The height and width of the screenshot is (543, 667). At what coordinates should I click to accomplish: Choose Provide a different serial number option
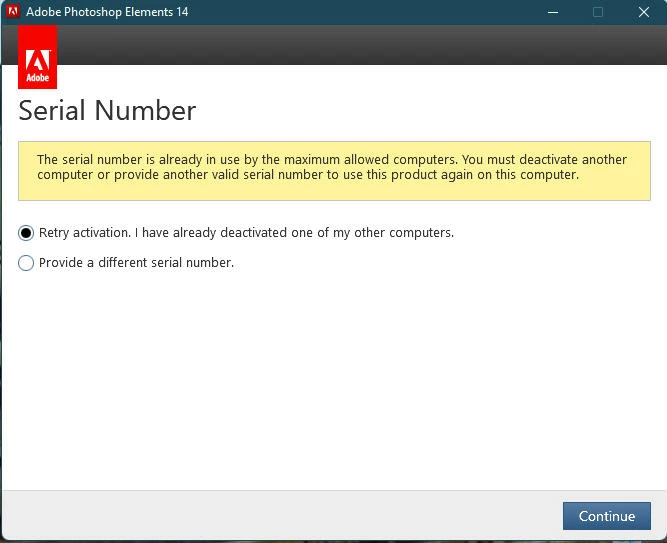click(x=26, y=263)
